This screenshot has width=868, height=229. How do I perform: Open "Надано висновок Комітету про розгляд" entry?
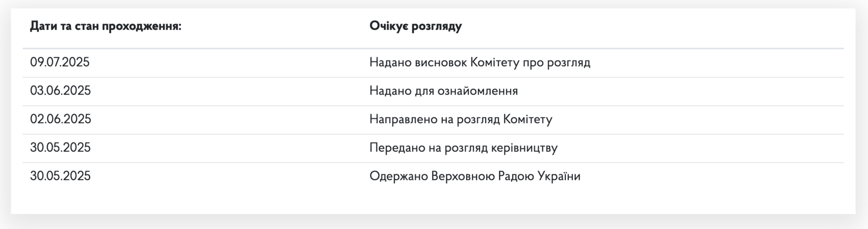[480, 62]
